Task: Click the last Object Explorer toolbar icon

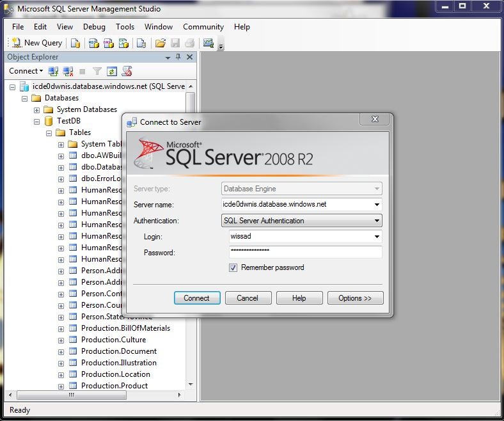Action: pos(127,72)
